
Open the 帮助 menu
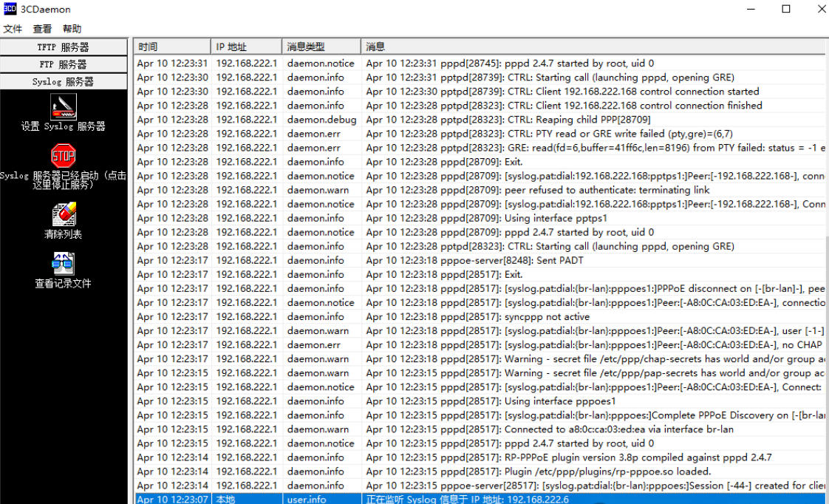tap(72, 29)
